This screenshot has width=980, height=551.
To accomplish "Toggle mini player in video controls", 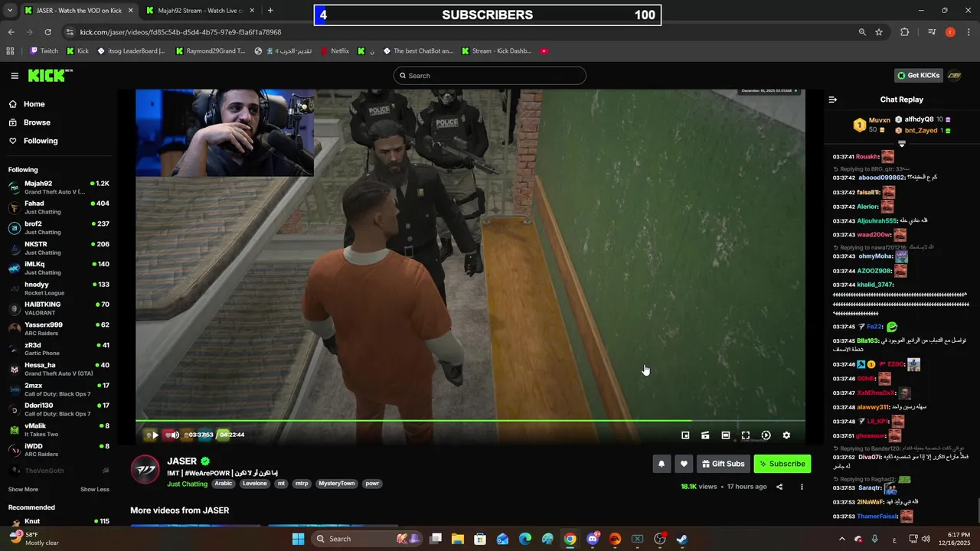I will 685,435.
